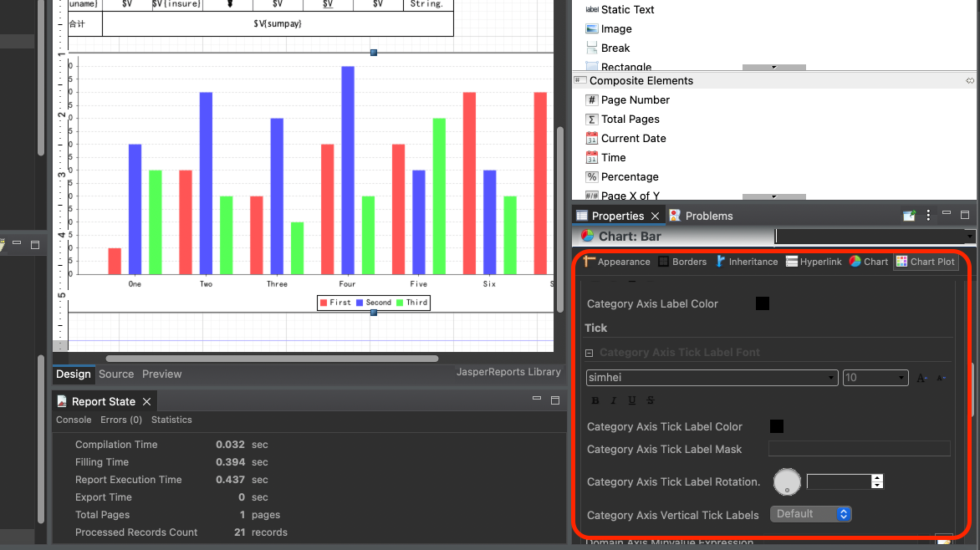Choose the Percentage palette element

[629, 177]
